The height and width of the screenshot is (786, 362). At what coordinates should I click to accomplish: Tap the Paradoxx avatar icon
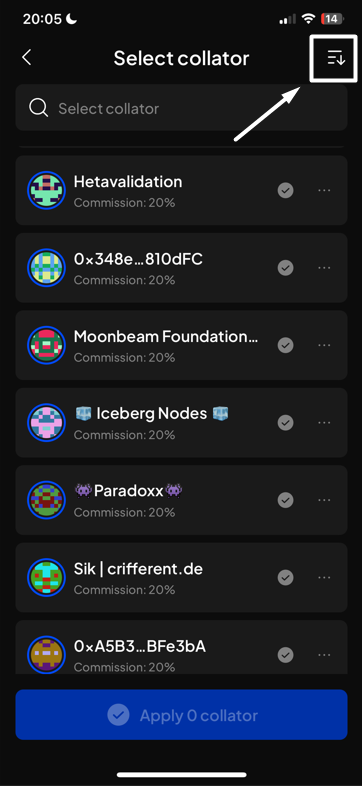(46, 500)
